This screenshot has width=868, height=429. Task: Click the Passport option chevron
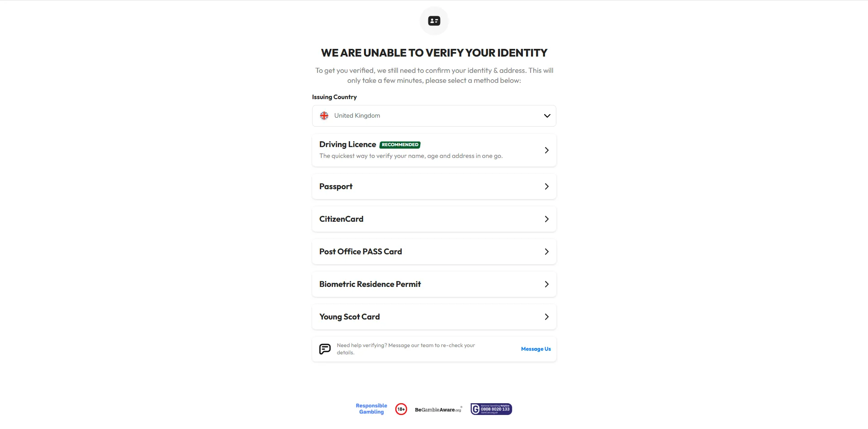click(546, 186)
